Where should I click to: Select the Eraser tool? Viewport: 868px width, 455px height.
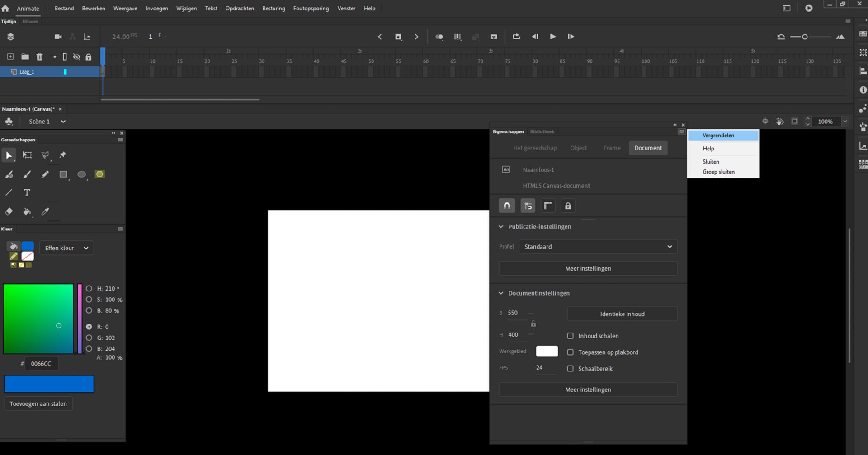(x=9, y=211)
